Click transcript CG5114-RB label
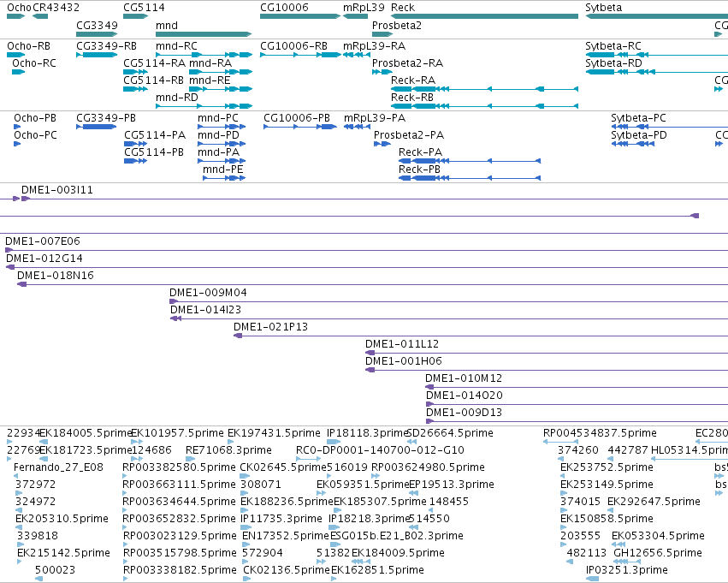This screenshot has width=728, height=583. click(x=154, y=80)
